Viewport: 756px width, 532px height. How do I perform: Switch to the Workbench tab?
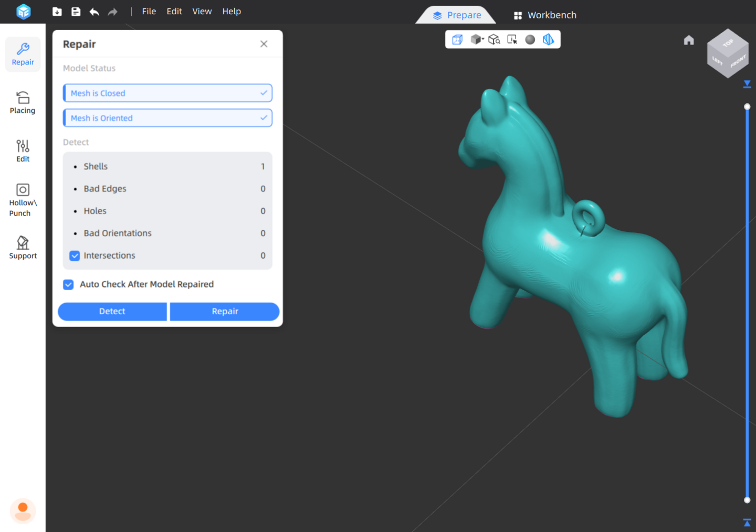point(545,15)
